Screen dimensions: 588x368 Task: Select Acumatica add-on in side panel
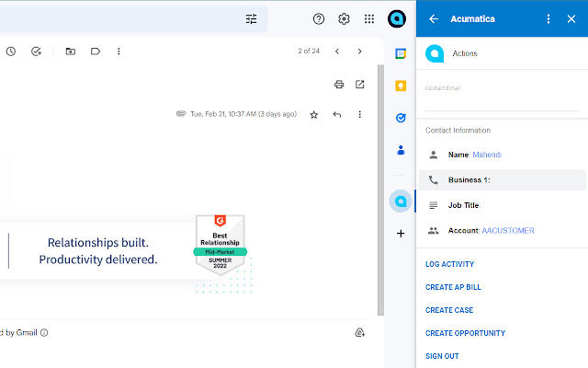(x=401, y=201)
